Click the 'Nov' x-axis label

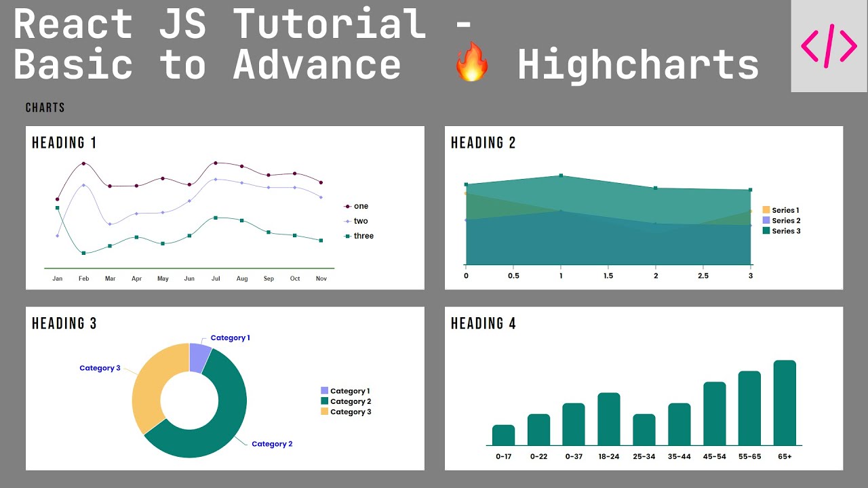click(x=321, y=279)
